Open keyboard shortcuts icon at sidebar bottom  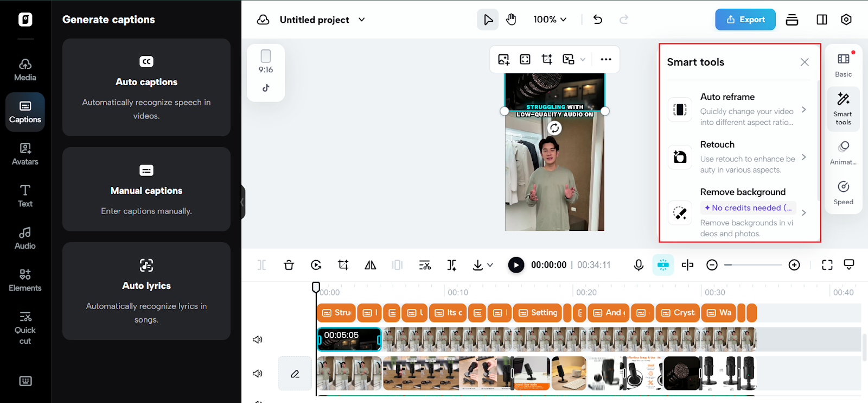click(25, 381)
